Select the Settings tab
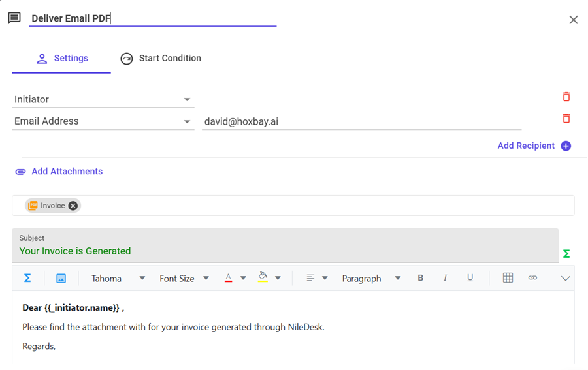This screenshot has width=588, height=370. (x=62, y=59)
